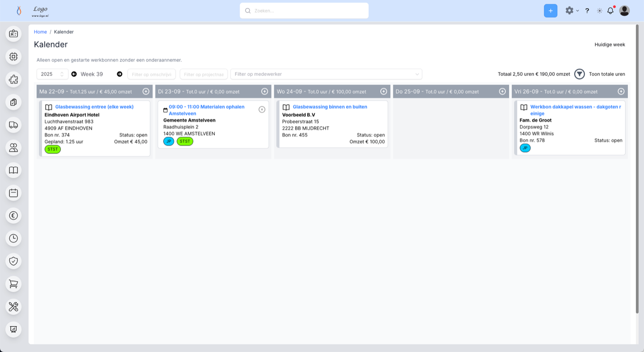
Task: Add item to Do 25-09 column
Action: tap(502, 92)
